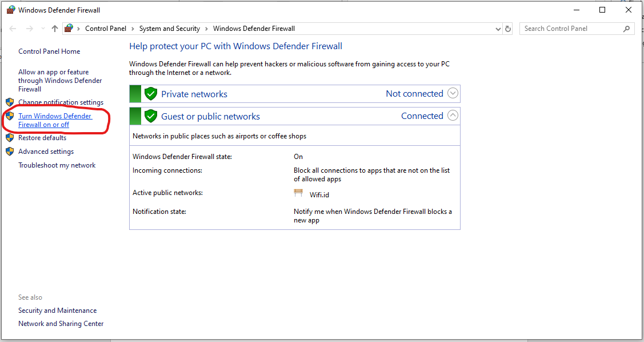Expand the chevron after System and Security breadcrumb

(206, 29)
